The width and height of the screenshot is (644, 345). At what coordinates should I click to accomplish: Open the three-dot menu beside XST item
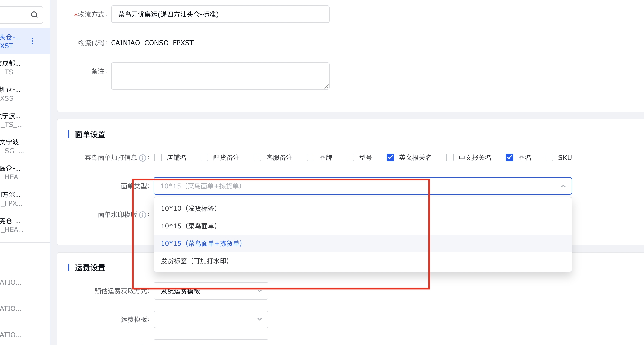[x=32, y=41]
